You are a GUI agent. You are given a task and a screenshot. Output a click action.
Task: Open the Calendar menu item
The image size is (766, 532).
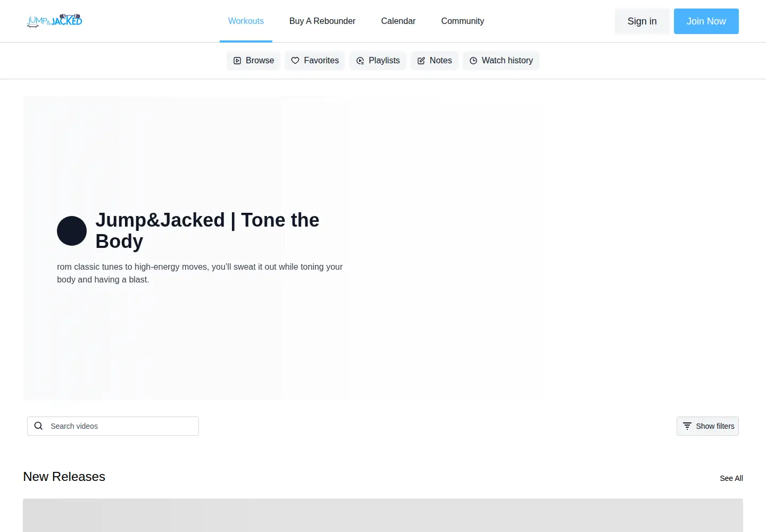tap(398, 21)
